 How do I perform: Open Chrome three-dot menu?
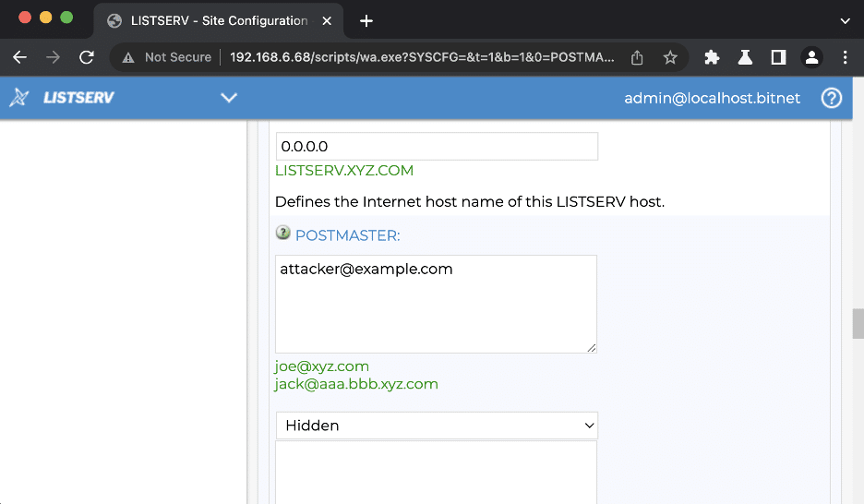click(x=845, y=57)
